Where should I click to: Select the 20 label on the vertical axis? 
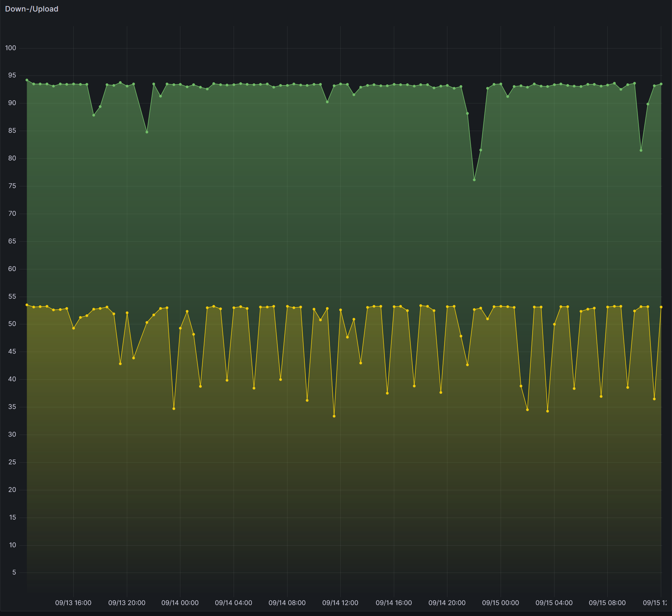pos(12,490)
